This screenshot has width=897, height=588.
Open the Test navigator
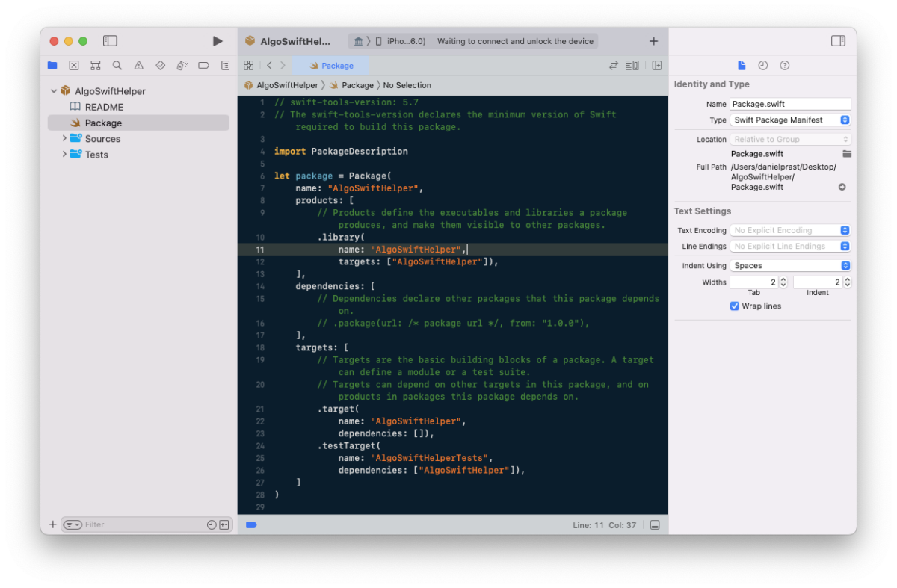point(159,65)
